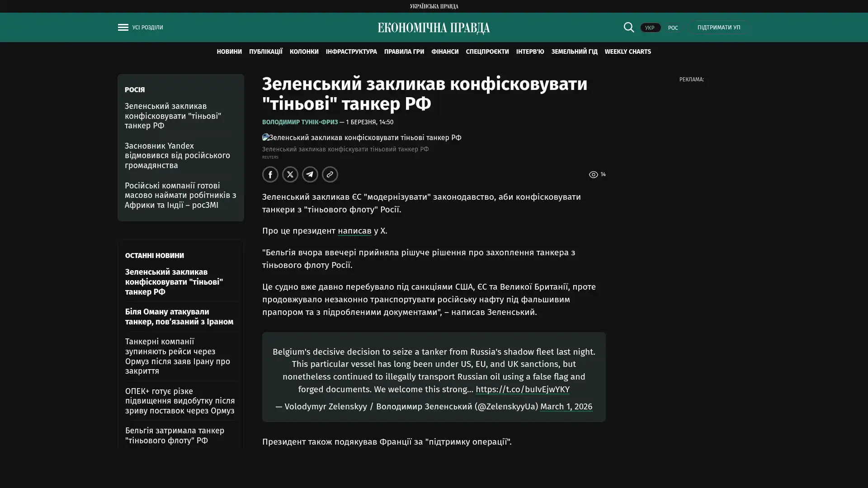This screenshot has height=488, width=868.
Task: Go to the ФІНАНСИ menu section
Action: (x=444, y=52)
